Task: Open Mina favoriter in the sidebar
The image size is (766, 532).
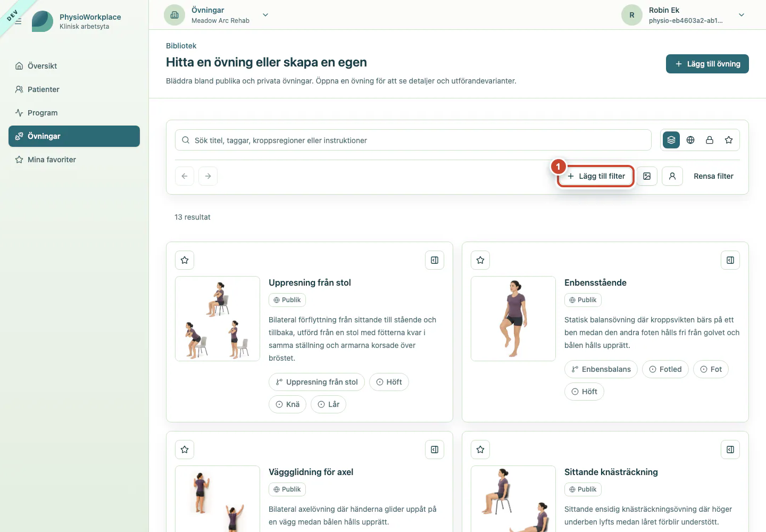Action: coord(74,160)
